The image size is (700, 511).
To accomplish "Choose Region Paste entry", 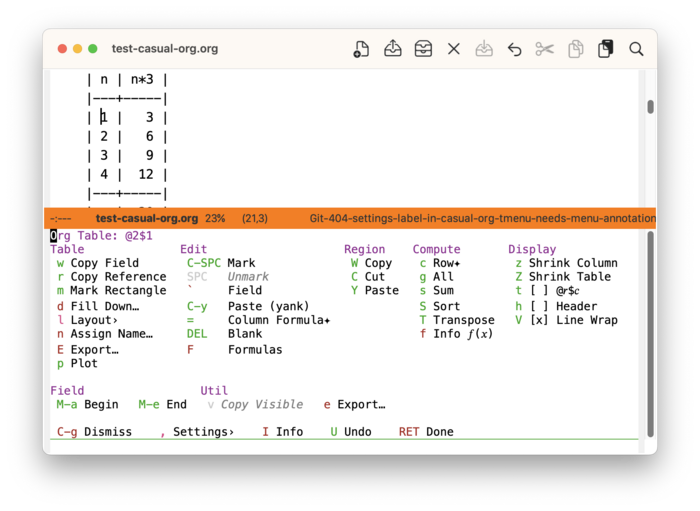I will point(375,291).
